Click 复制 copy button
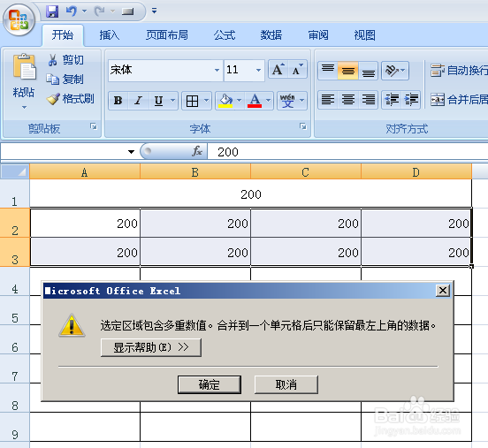The width and height of the screenshot is (488, 448). 65,80
